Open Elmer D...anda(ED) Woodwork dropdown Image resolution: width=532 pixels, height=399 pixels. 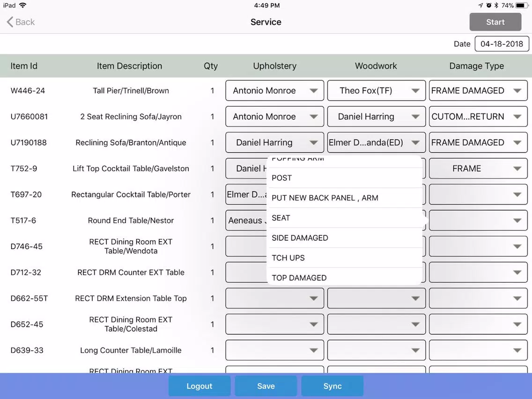(376, 142)
